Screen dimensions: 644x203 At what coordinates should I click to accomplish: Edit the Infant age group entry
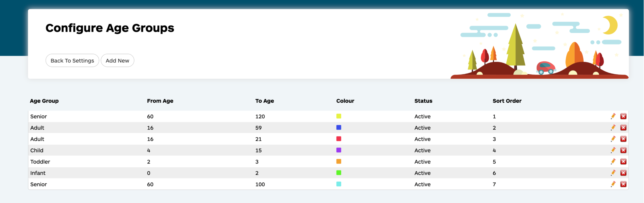pyautogui.click(x=613, y=173)
